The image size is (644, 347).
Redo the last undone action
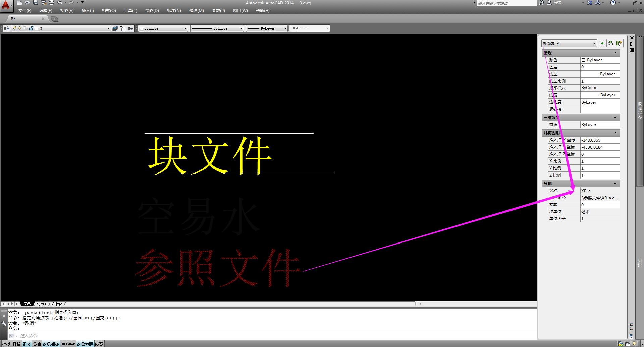pos(71,3)
